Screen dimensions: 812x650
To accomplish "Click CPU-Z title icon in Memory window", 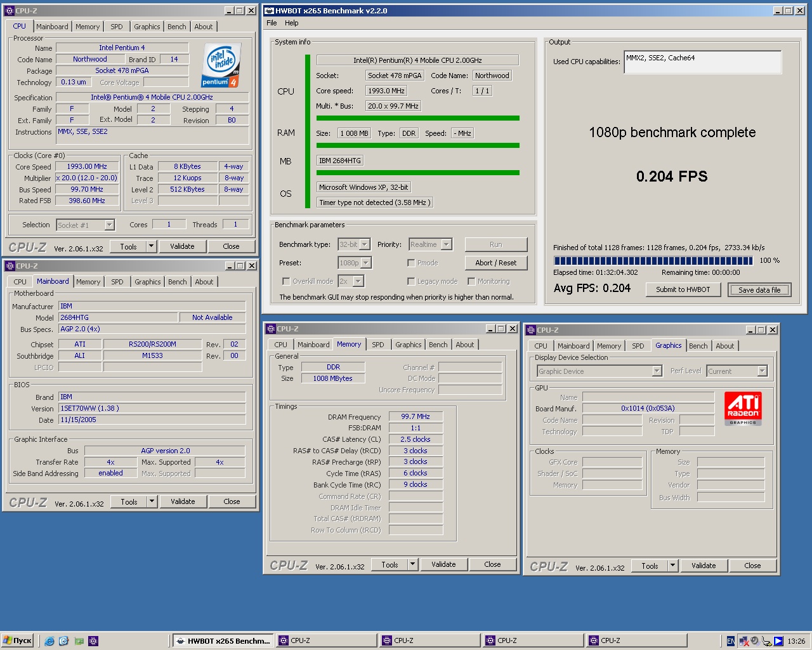I will click(270, 329).
